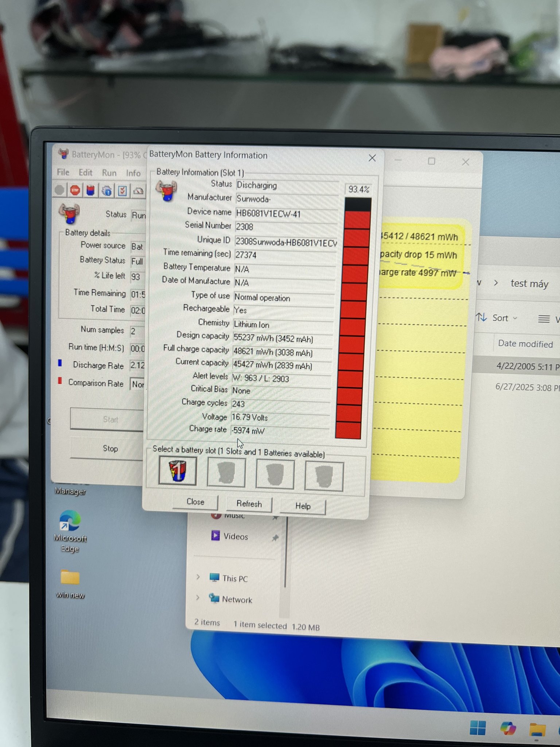This screenshot has height=747, width=560.
Task: Click the red-blue battery information toolbar icon
Action: (x=90, y=190)
